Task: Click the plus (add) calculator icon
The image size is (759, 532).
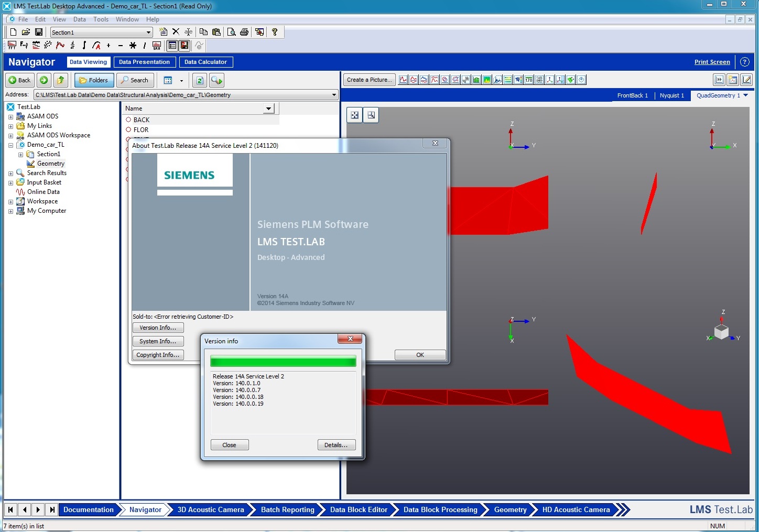Action: [109, 46]
